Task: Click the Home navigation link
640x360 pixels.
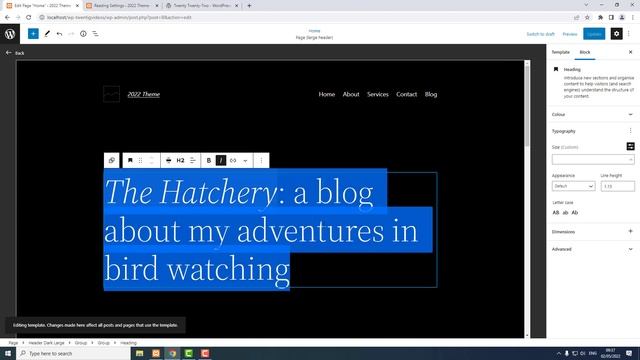Action: [x=327, y=94]
